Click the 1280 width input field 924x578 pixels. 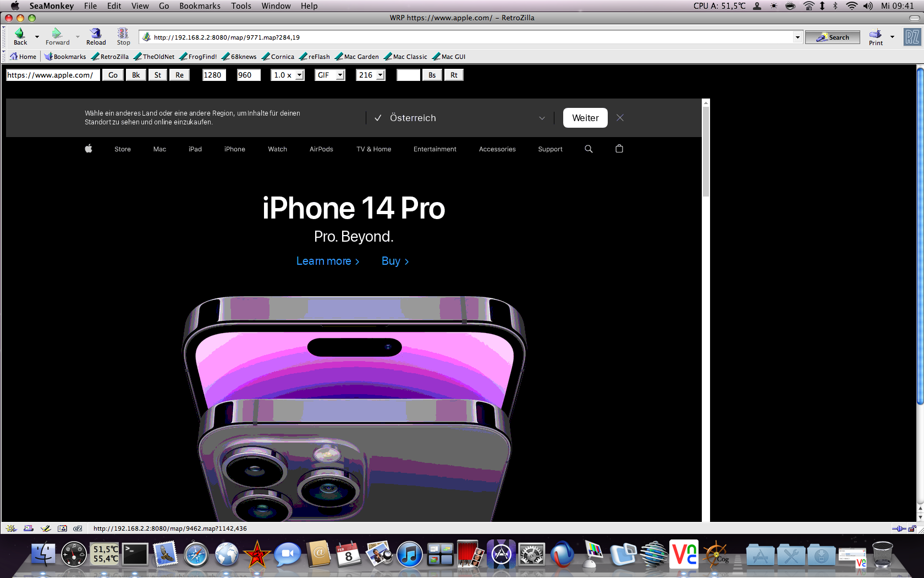[x=214, y=75]
